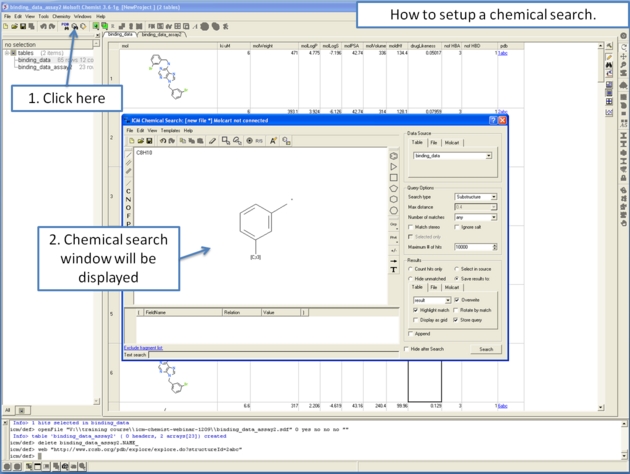
Task: Click the Exclude fragment list link
Action: click(143, 347)
